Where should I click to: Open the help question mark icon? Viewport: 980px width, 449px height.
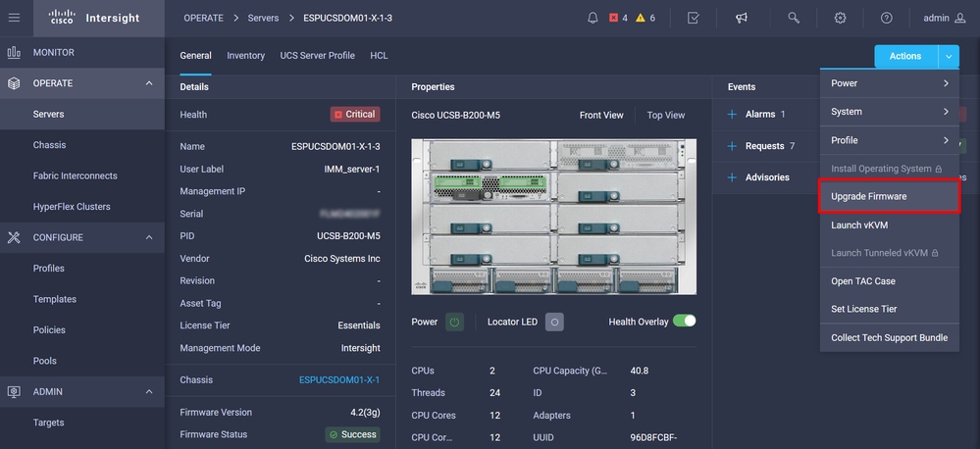pyautogui.click(x=886, y=18)
